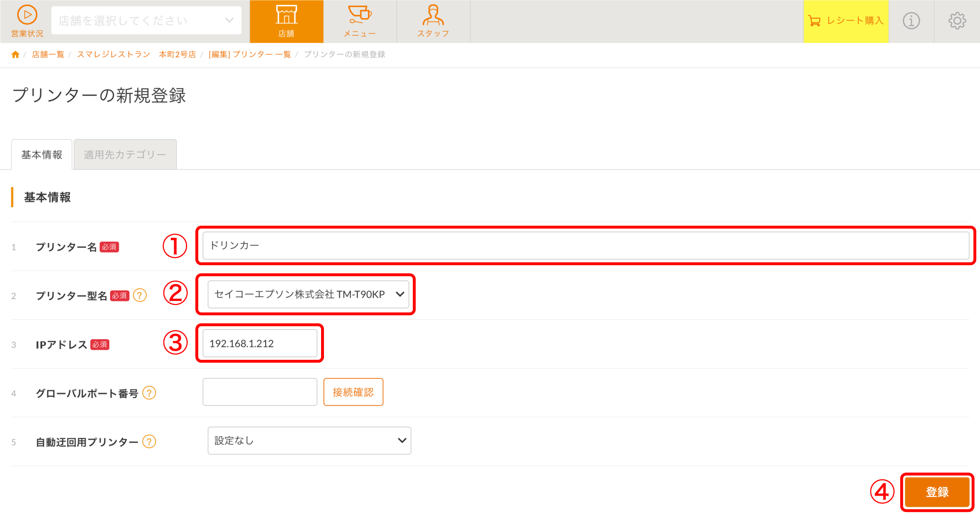This screenshot has height=522, width=980.
Task: Open the [編集] プリンター一覧 breadcrumb link
Action: point(250,55)
